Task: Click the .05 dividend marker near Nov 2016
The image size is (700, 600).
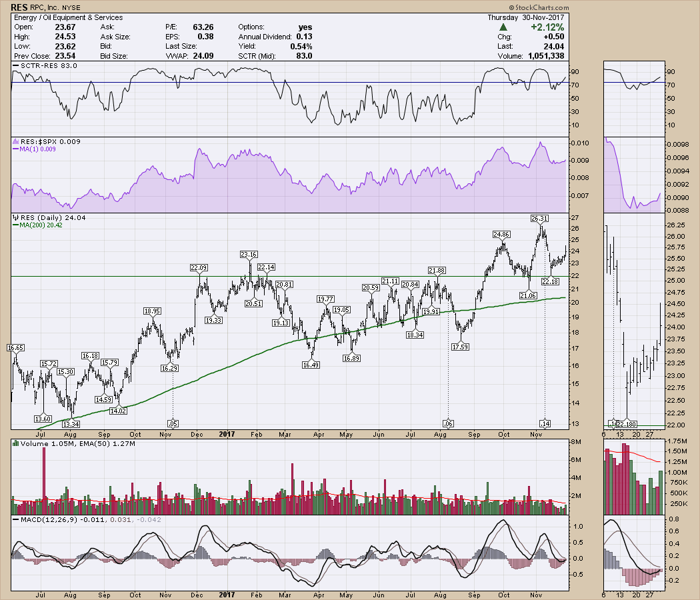Action: (x=173, y=423)
